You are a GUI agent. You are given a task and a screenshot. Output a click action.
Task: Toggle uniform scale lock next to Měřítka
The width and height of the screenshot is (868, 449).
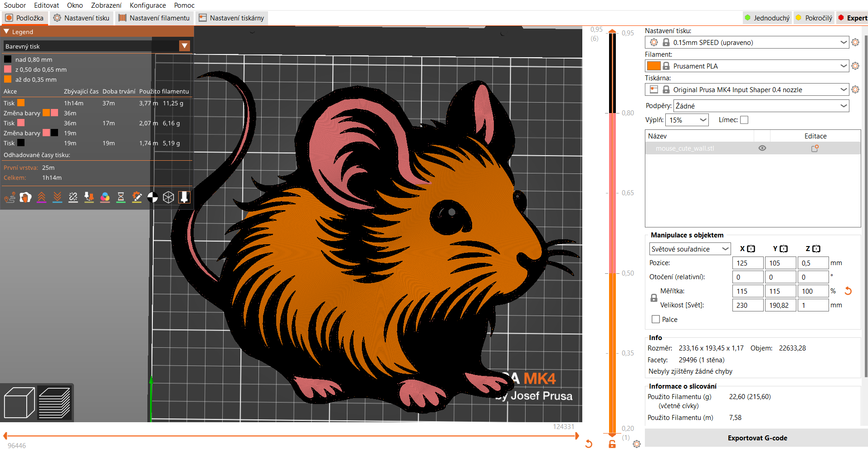coord(654,298)
